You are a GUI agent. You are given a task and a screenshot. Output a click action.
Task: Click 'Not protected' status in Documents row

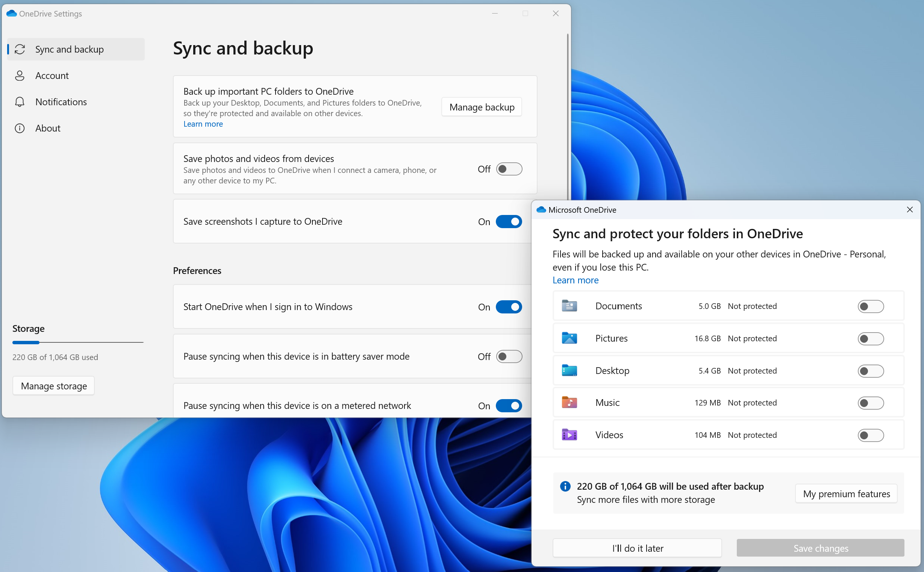(x=752, y=306)
